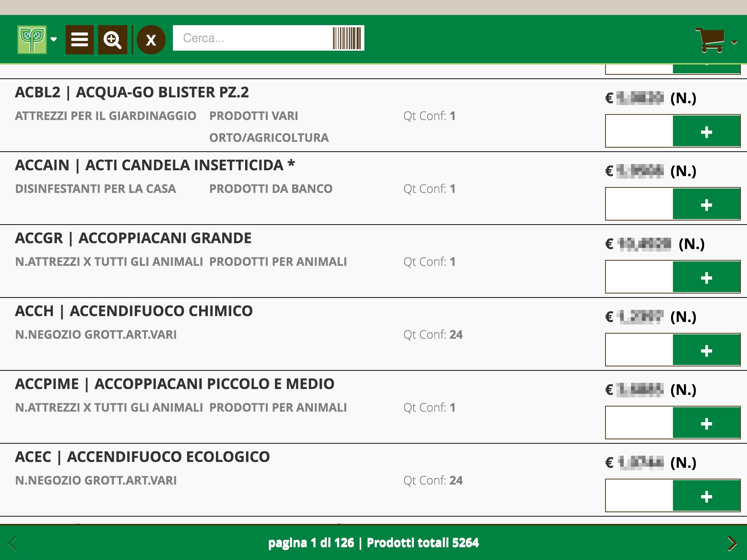Click quantity field for ACQUA-GO BLISTER PZ.2
This screenshot has width=747, height=560.
tap(639, 131)
